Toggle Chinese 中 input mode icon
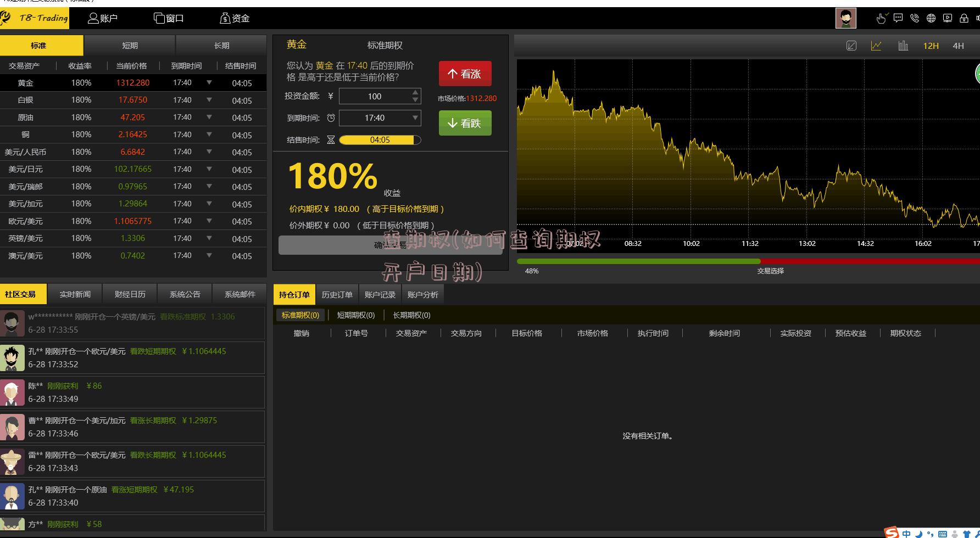Image resolution: width=980 pixels, height=538 pixels. [906, 534]
